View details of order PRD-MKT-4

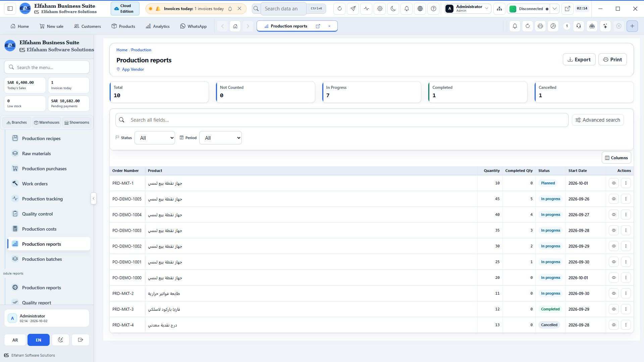tap(614, 325)
